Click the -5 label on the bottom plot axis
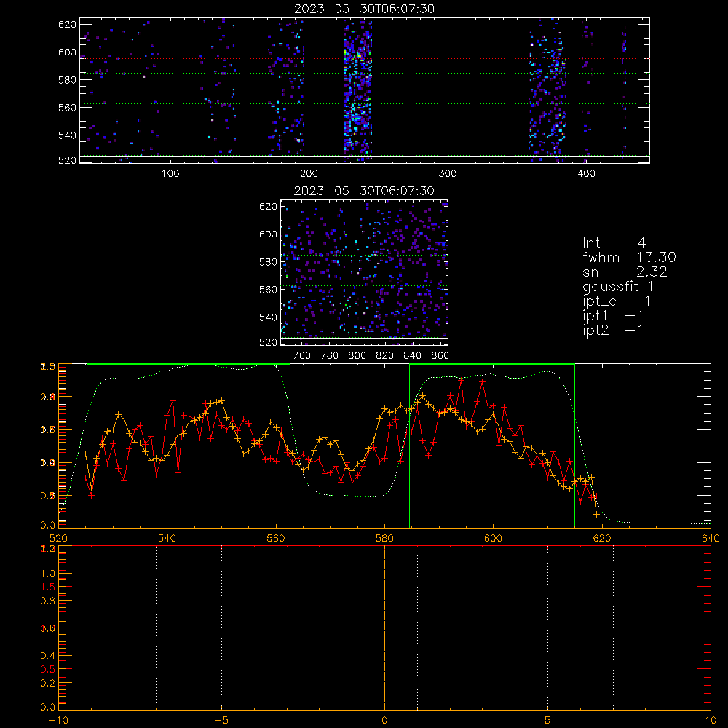Viewport: 728px width, 728px height. [221, 721]
